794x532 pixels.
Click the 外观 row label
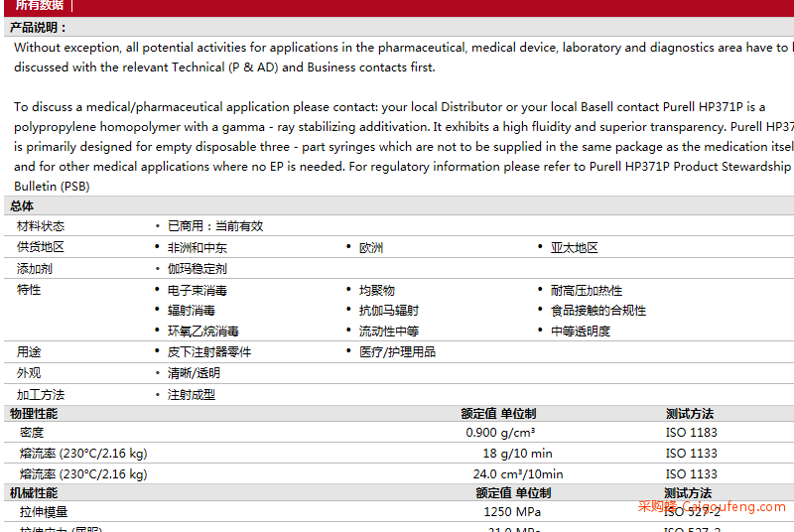[x=29, y=373]
